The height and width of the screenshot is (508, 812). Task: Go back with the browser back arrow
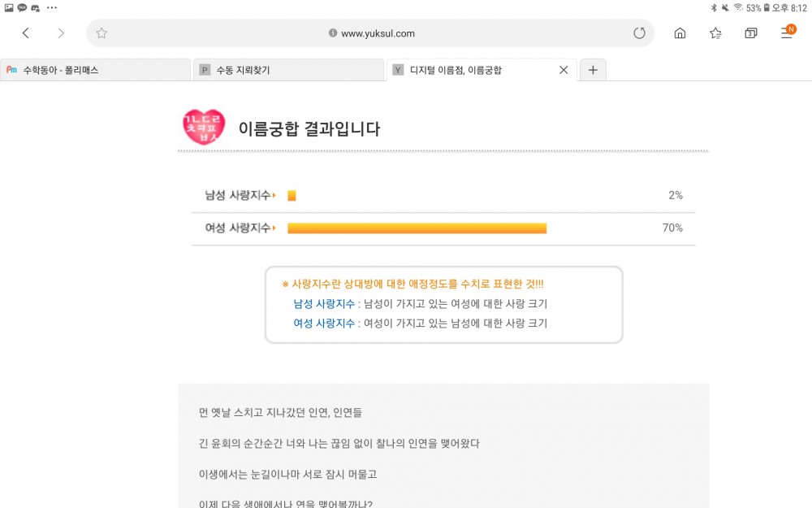click(25, 33)
